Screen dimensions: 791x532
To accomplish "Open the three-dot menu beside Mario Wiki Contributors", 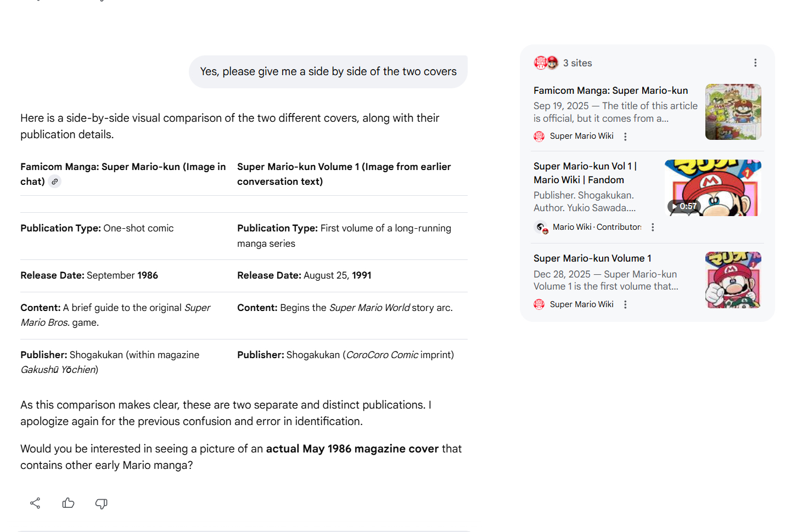I will [653, 227].
